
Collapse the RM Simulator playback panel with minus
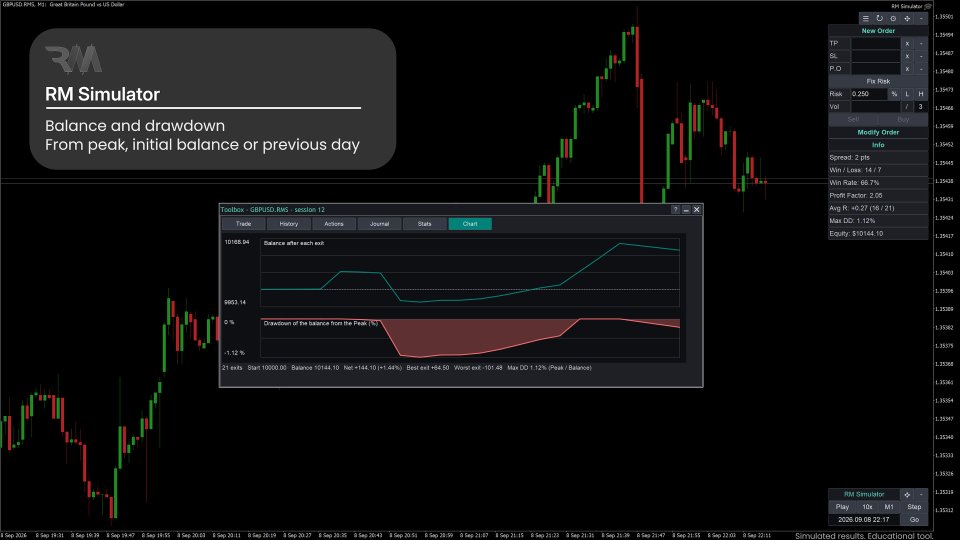(921, 495)
